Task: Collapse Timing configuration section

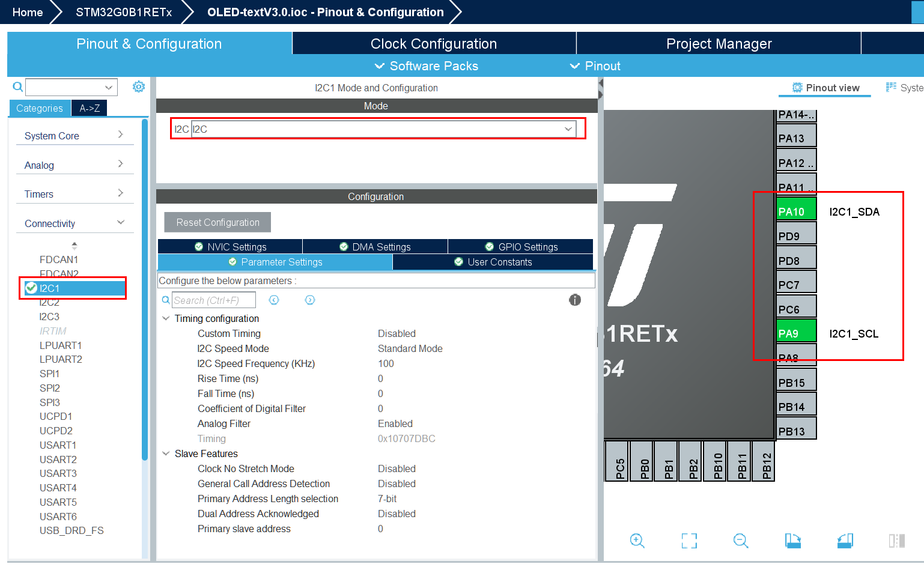Action: (166, 318)
